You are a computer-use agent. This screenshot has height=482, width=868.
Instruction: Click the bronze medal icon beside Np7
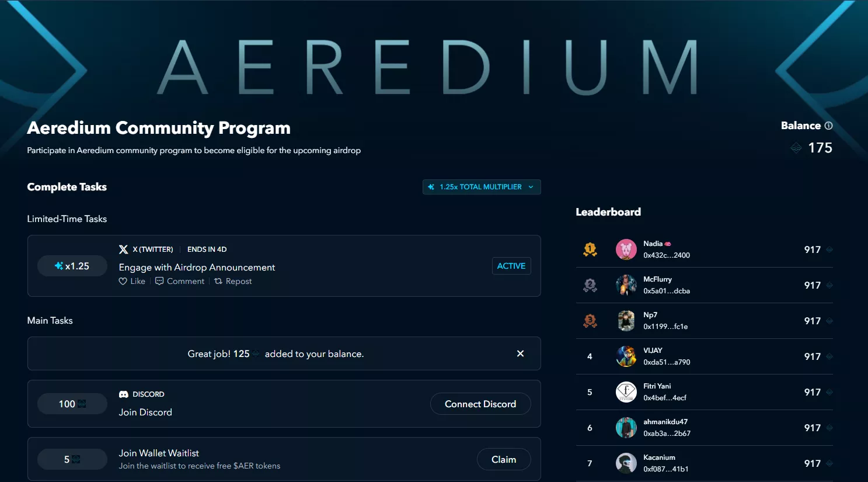[x=590, y=321]
